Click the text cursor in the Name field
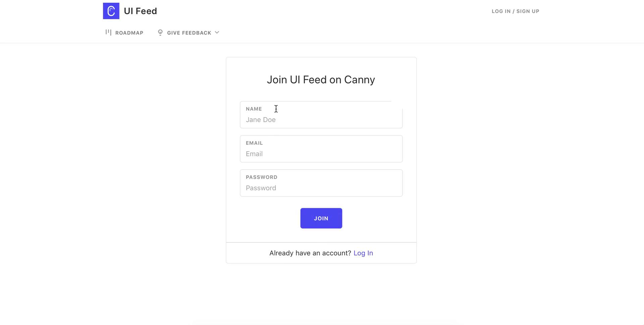This screenshot has width=644, height=325. pos(276,109)
